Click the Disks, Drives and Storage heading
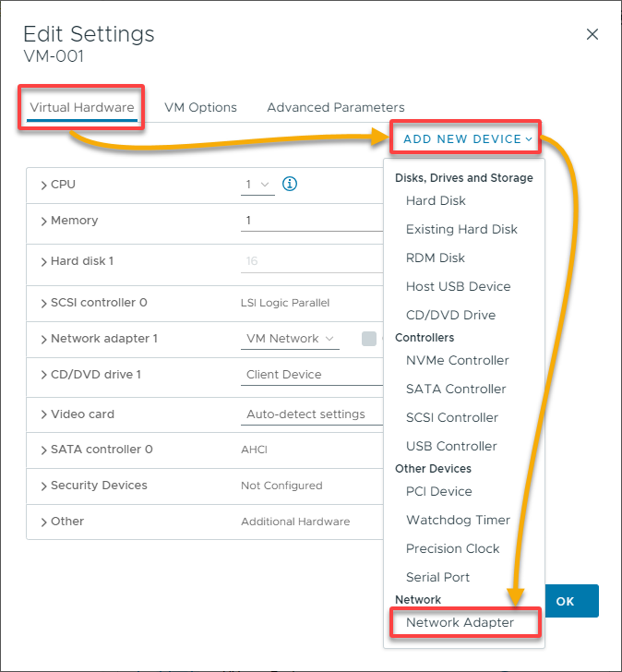 click(x=463, y=178)
